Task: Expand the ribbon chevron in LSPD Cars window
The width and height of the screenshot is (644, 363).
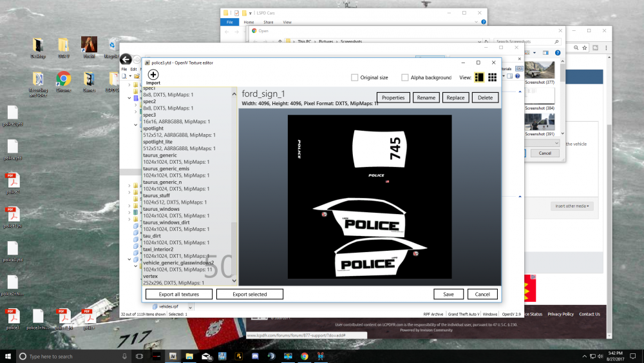Action: tap(476, 22)
